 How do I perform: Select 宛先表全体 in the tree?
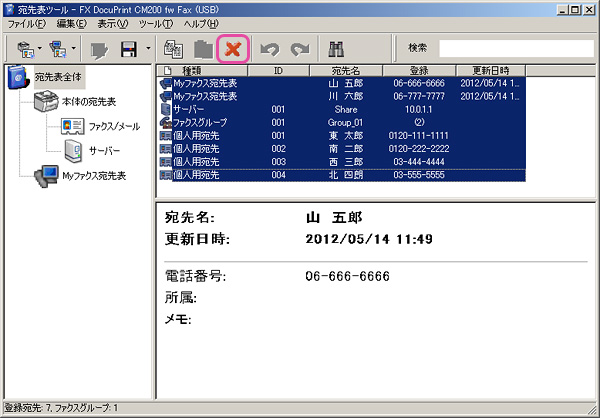[x=59, y=75]
